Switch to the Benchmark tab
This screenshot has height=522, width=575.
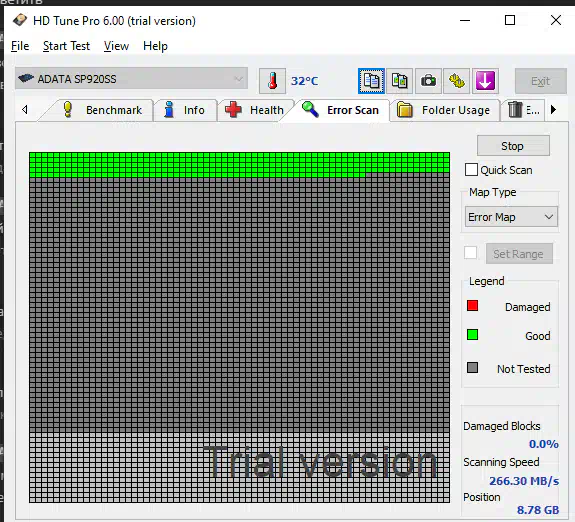click(x=100, y=110)
